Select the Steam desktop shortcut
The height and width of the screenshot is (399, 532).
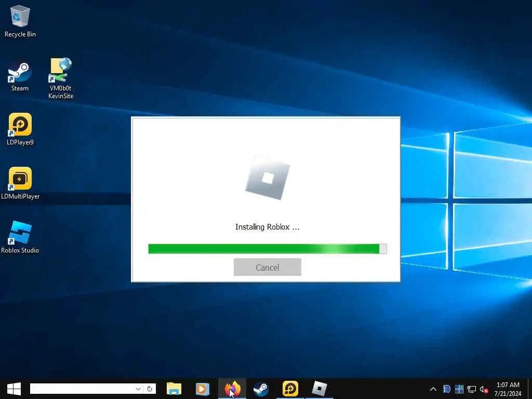(20, 76)
